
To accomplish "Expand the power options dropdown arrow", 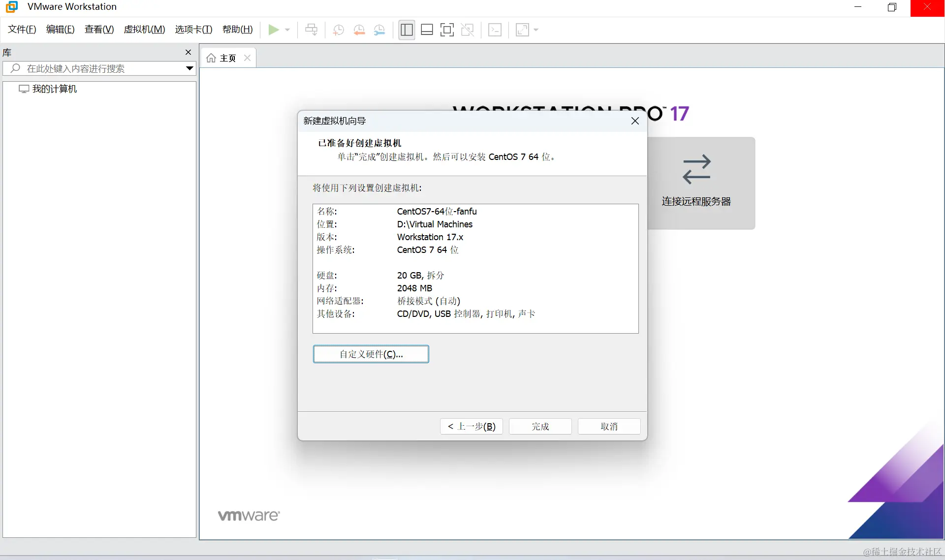I will point(287,30).
